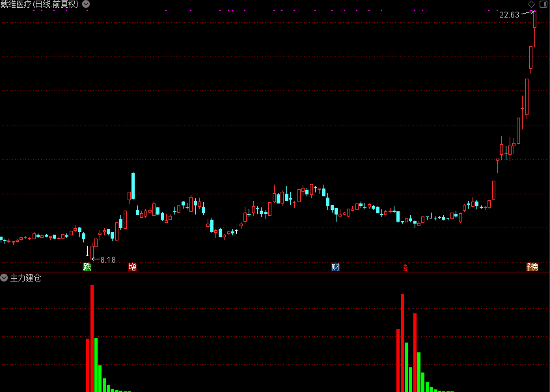Click the diamond icon at the chart's top right
Image resolution: width=550 pixels, height=392 pixels.
coord(531,4)
